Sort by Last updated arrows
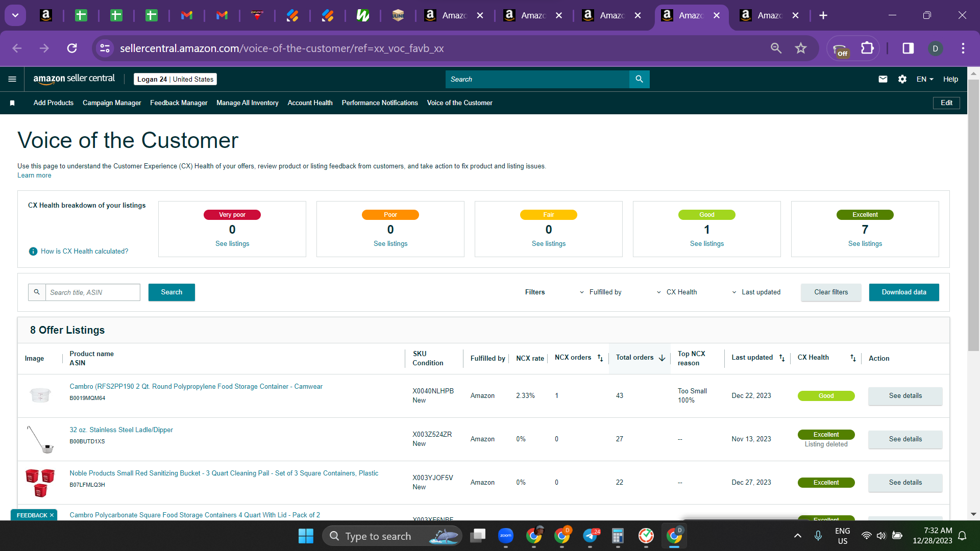The width and height of the screenshot is (980, 551). [x=782, y=358]
